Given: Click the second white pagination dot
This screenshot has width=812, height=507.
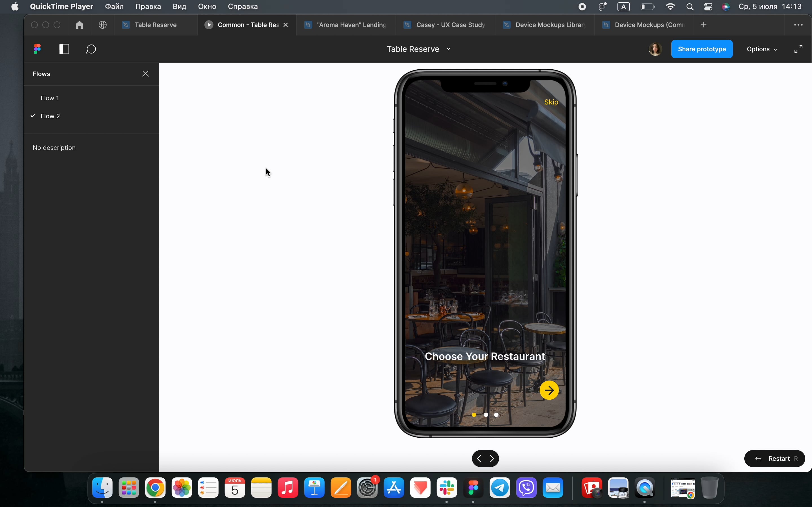Looking at the screenshot, I should (496, 415).
